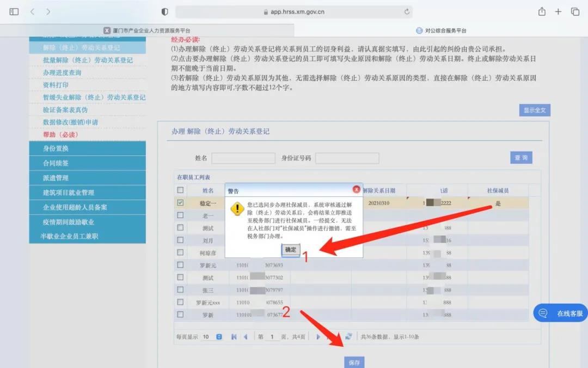Go to previous page arrow in pagination

246,337
